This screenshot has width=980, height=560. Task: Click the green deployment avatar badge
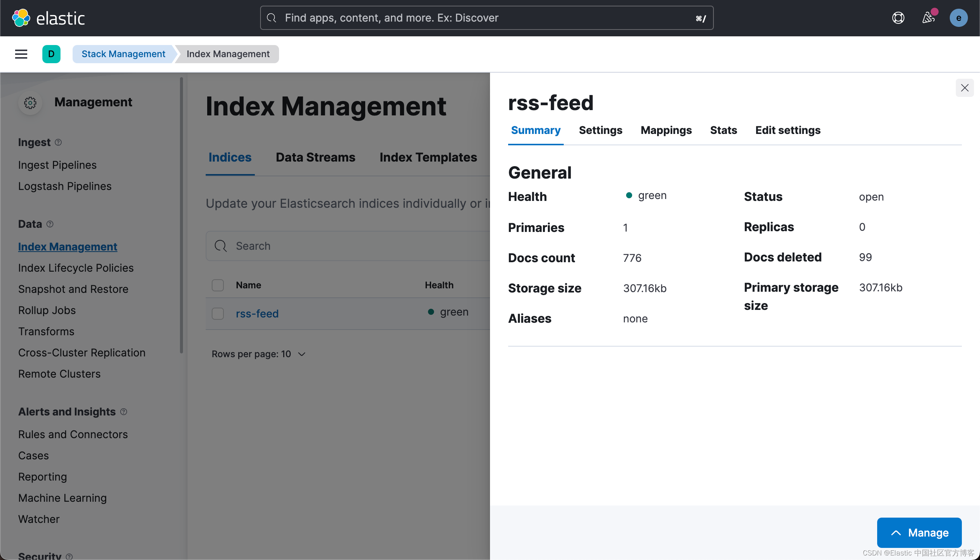51,54
